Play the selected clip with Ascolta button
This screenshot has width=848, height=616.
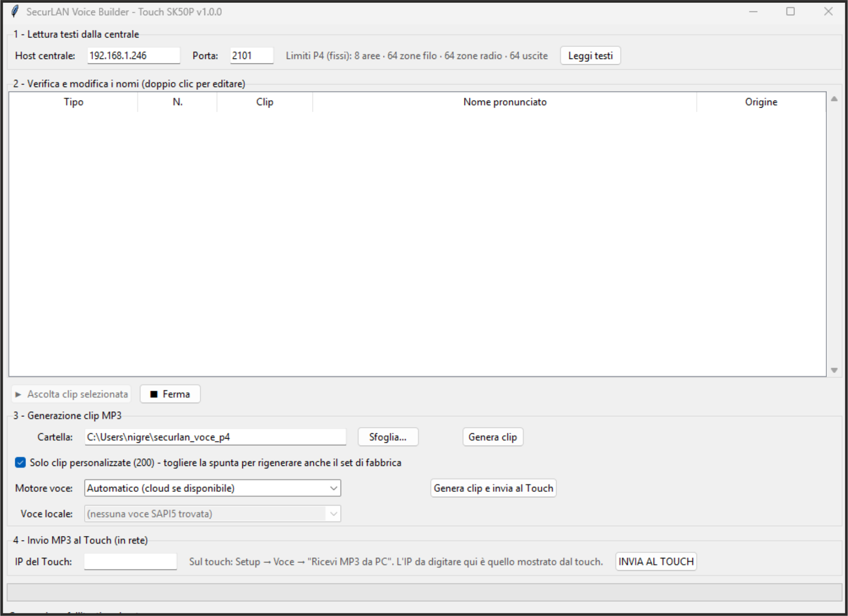point(72,394)
